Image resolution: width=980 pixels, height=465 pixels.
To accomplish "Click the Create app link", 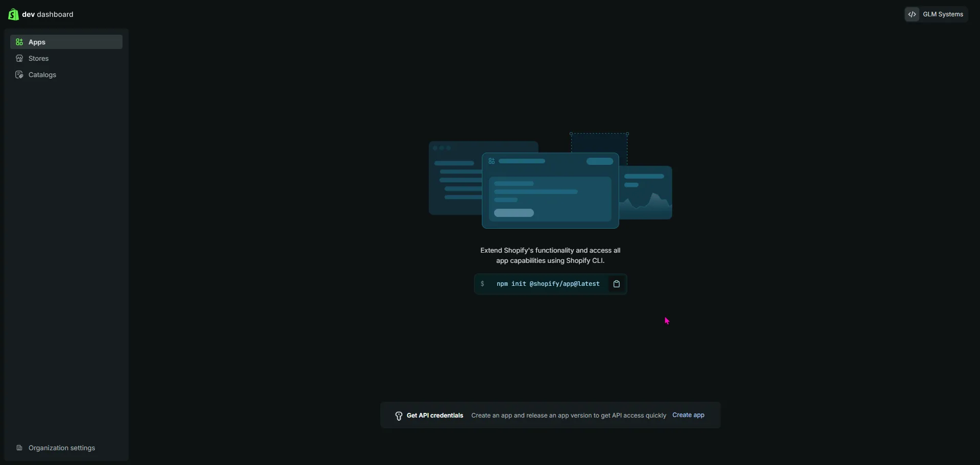I will point(688,415).
